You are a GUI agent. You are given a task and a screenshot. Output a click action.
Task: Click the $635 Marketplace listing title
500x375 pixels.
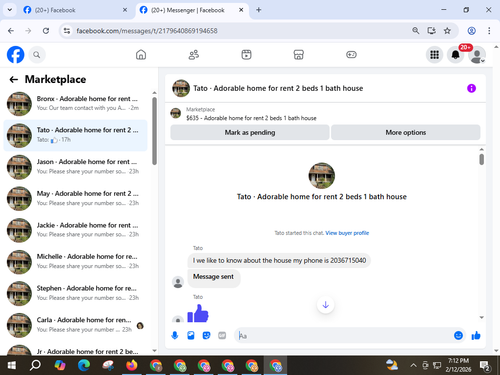coord(251,118)
